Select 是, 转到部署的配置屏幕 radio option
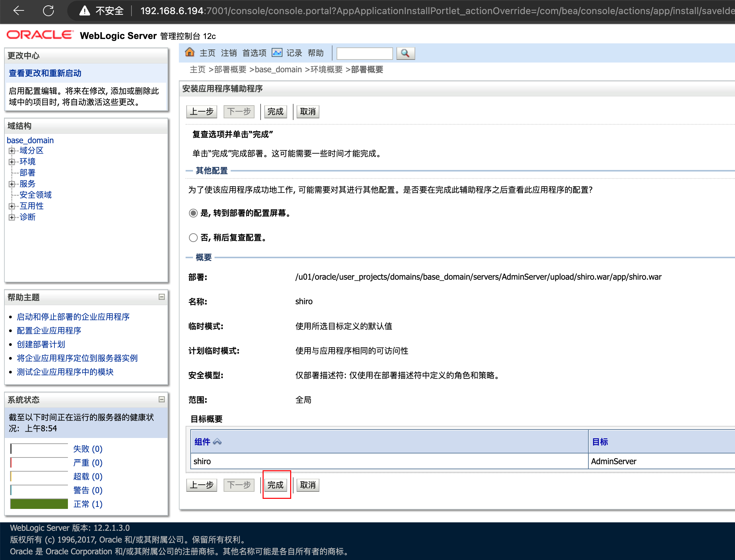Screen dimensions: 735x560 click(193, 213)
